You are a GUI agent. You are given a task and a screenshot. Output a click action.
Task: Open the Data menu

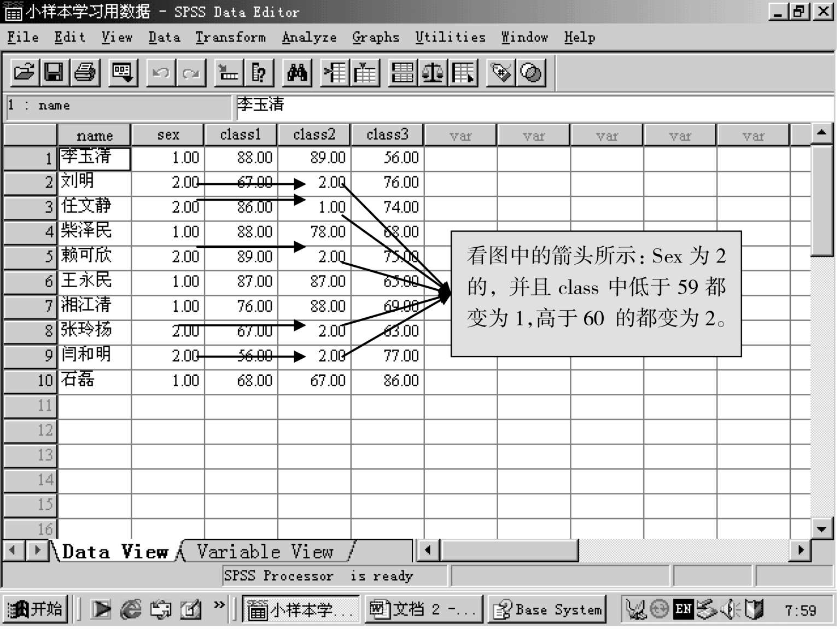coord(164,37)
